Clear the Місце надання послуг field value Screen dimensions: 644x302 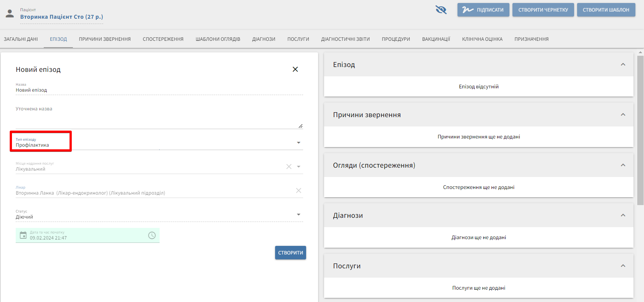click(x=289, y=167)
